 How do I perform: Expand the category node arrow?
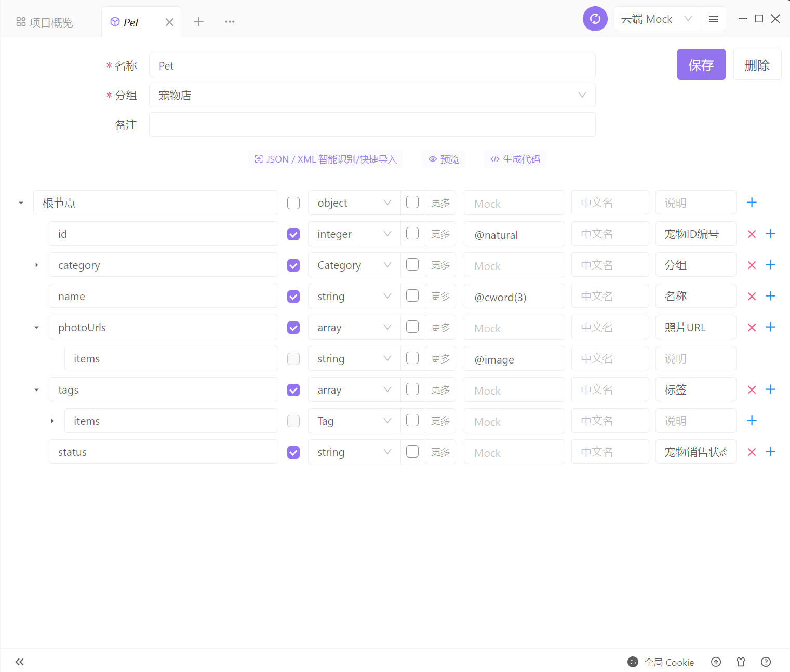tap(36, 265)
